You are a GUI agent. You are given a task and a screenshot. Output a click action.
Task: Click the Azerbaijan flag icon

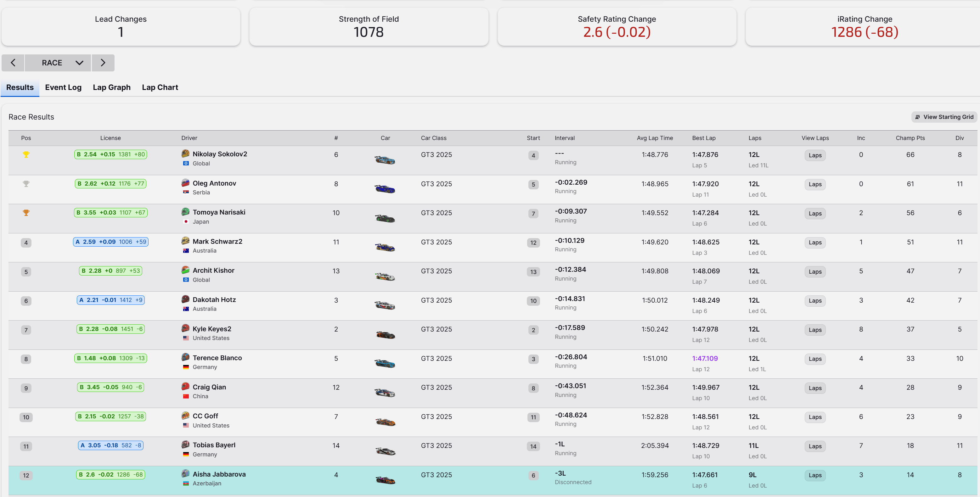click(186, 483)
